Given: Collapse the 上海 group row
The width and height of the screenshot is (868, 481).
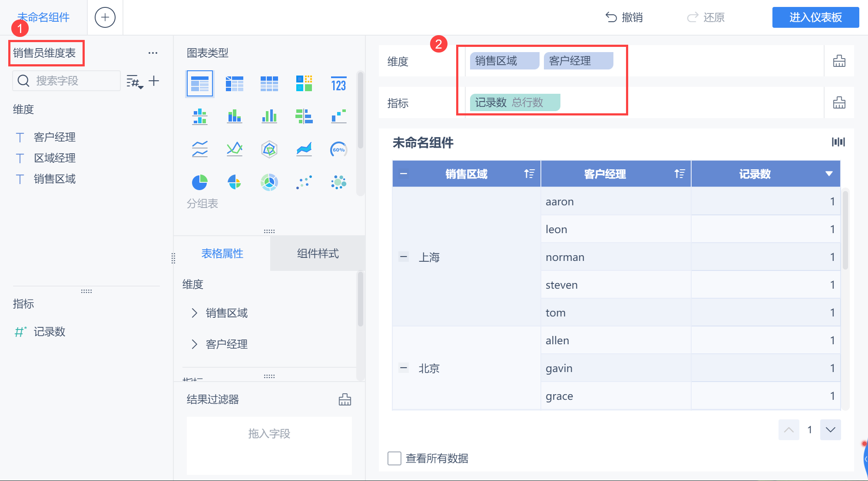Looking at the screenshot, I should click(x=404, y=257).
